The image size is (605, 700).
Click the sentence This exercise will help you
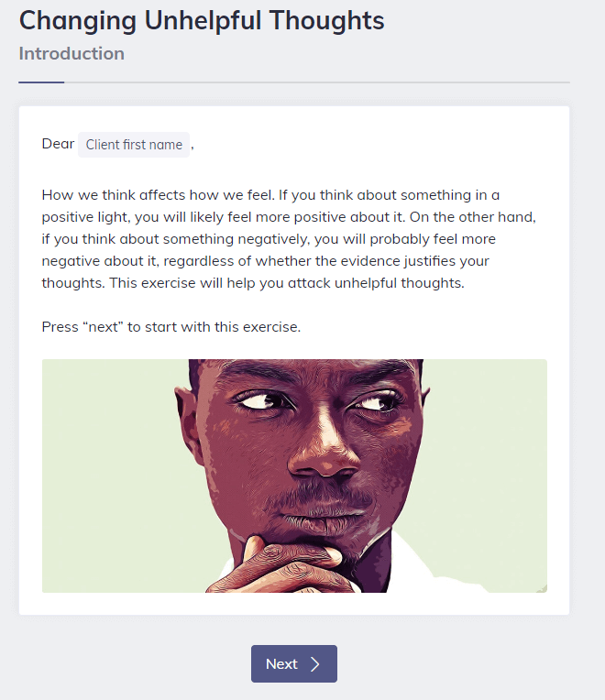[x=287, y=283]
